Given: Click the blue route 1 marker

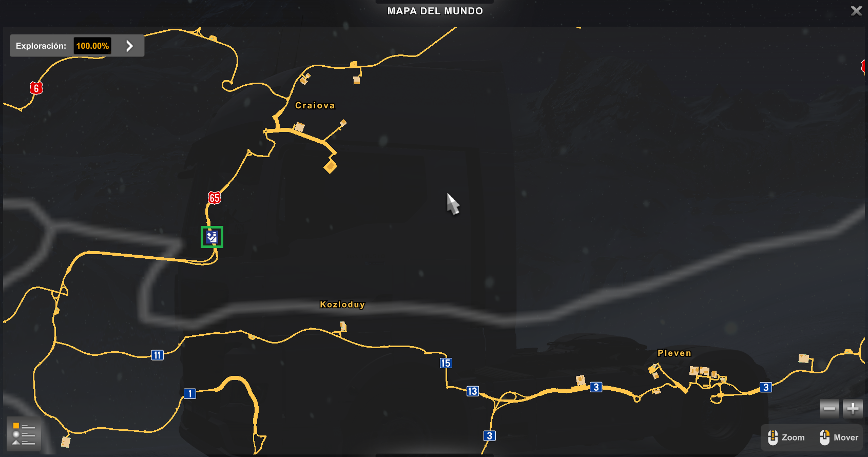Looking at the screenshot, I should [190, 394].
